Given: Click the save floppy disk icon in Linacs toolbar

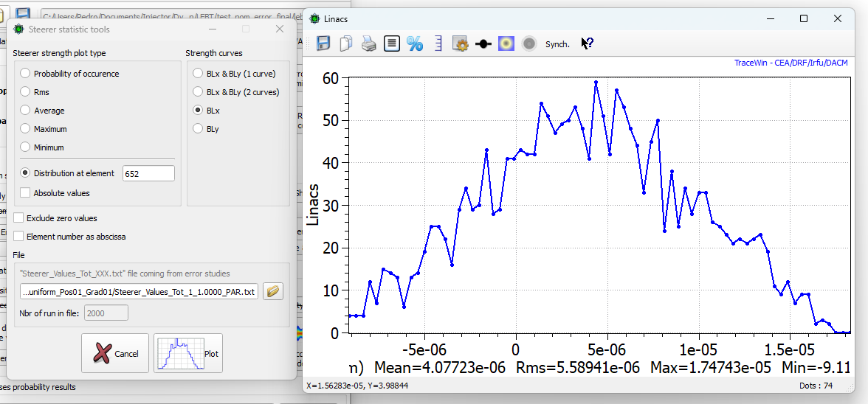Looking at the screenshot, I should [x=323, y=44].
